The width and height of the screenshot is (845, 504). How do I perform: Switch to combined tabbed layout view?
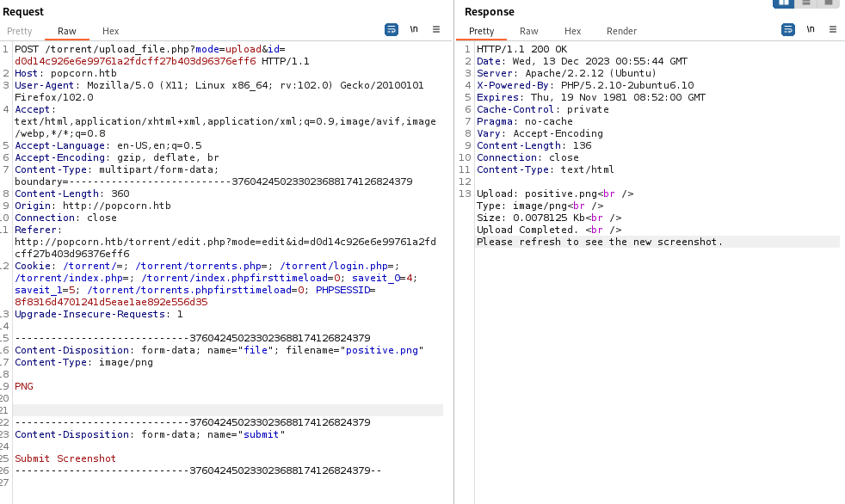[x=828, y=3]
